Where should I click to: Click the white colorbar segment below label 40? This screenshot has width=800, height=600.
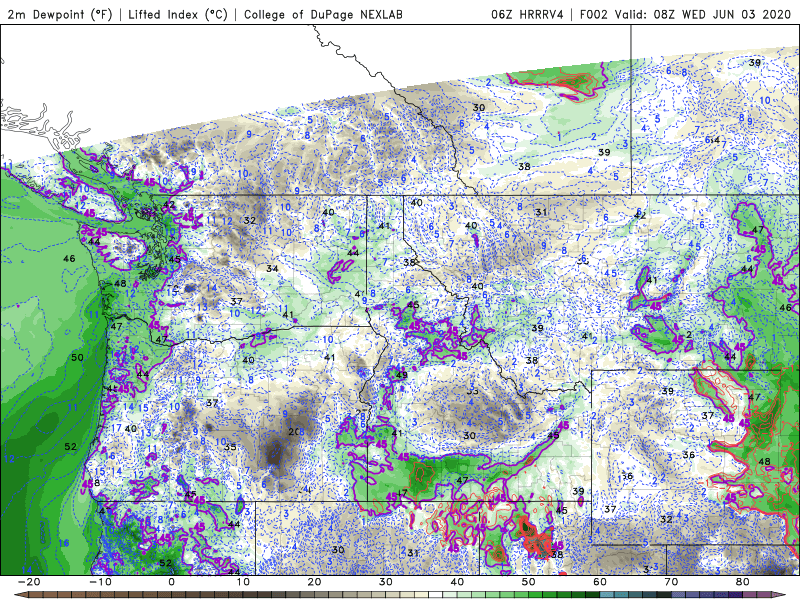click(x=436, y=595)
